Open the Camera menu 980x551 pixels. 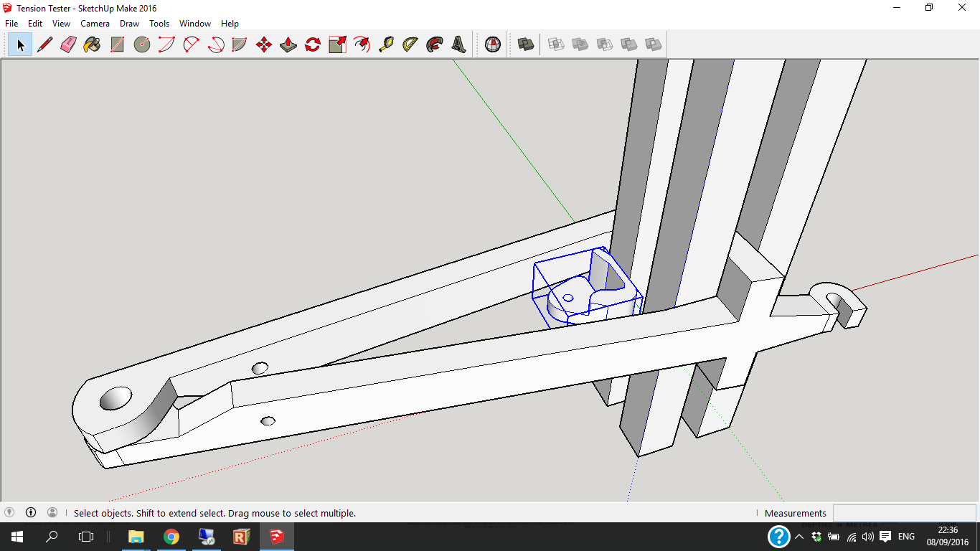tap(95, 24)
